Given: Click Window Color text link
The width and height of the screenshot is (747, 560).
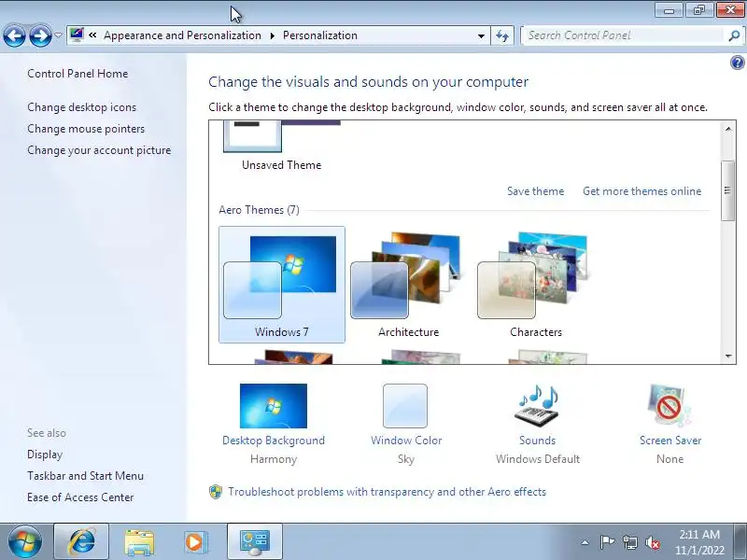Looking at the screenshot, I should coord(406,441).
